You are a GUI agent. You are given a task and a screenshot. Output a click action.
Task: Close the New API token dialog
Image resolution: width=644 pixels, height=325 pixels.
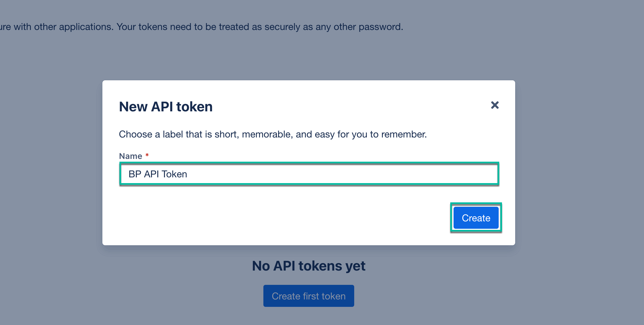[495, 105]
